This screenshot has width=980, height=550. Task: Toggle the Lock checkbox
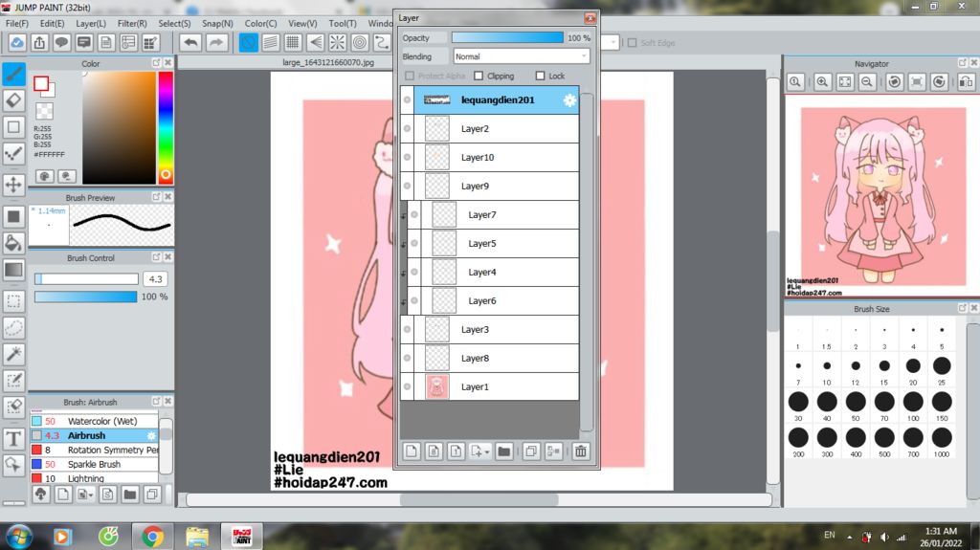point(541,76)
